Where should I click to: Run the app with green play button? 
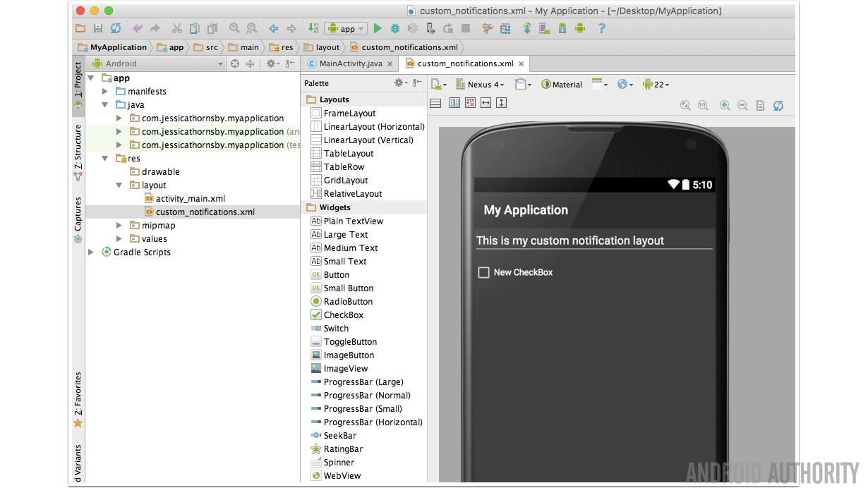(x=378, y=29)
